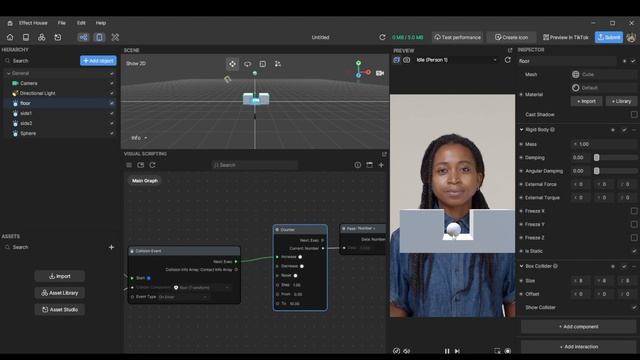Click the user avatar icon beside Submit
This screenshot has height=360, width=640.
(631, 37)
